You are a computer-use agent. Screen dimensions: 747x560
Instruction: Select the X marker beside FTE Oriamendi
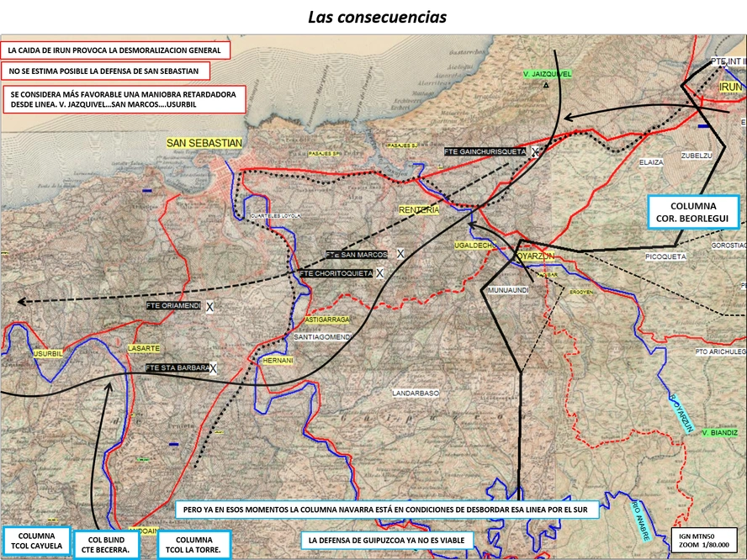[x=209, y=307]
